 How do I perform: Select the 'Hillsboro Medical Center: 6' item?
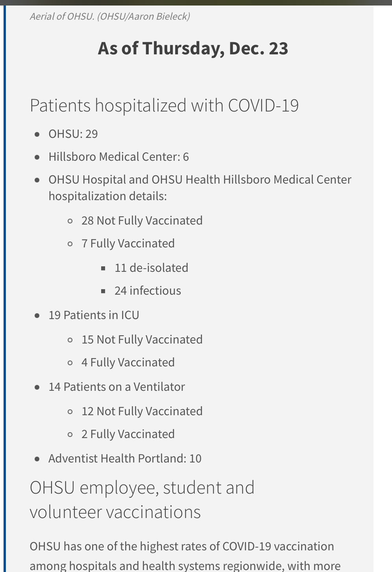click(118, 157)
